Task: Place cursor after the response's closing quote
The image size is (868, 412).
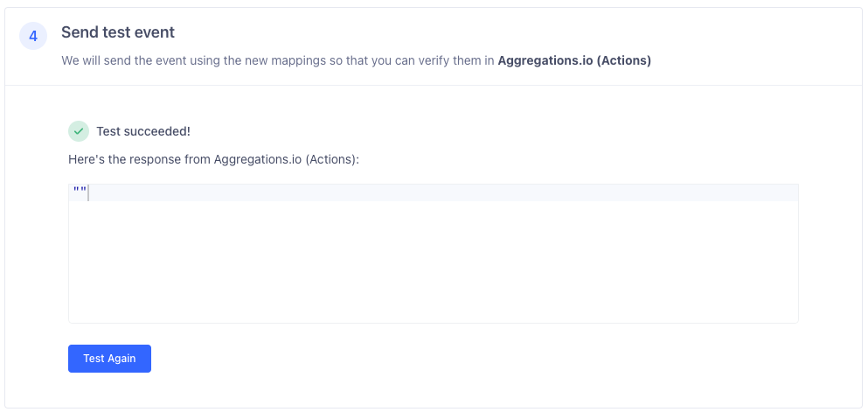Action: point(88,192)
